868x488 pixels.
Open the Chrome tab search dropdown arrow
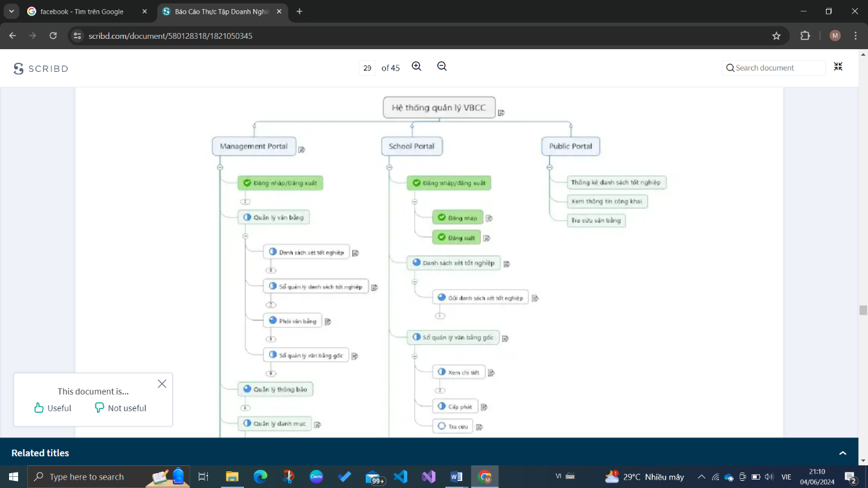point(12,12)
